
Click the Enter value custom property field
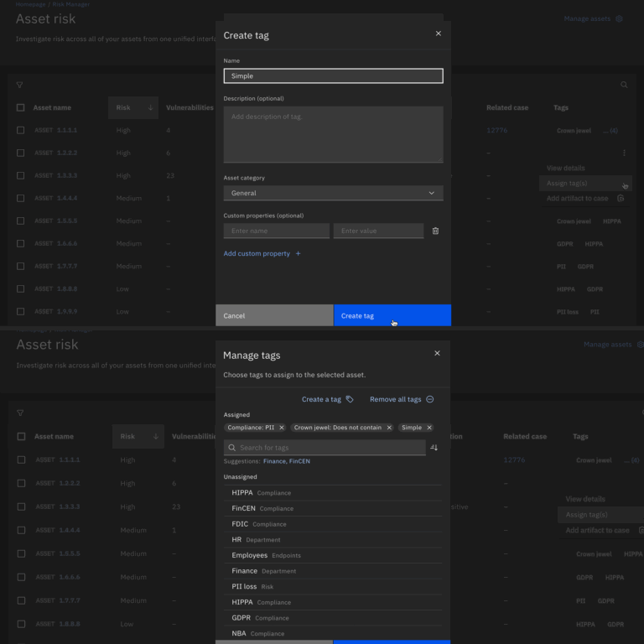[x=378, y=231]
